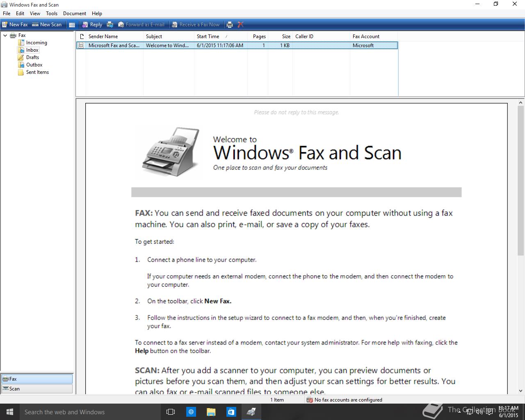Sort by Start Time column header
Image resolution: width=525 pixels, height=420 pixels.
point(221,37)
